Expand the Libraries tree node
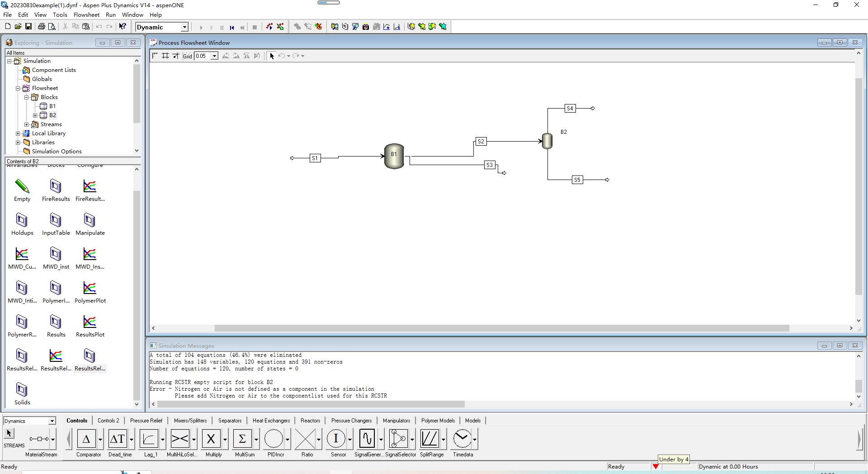868x474 pixels. tap(18, 142)
